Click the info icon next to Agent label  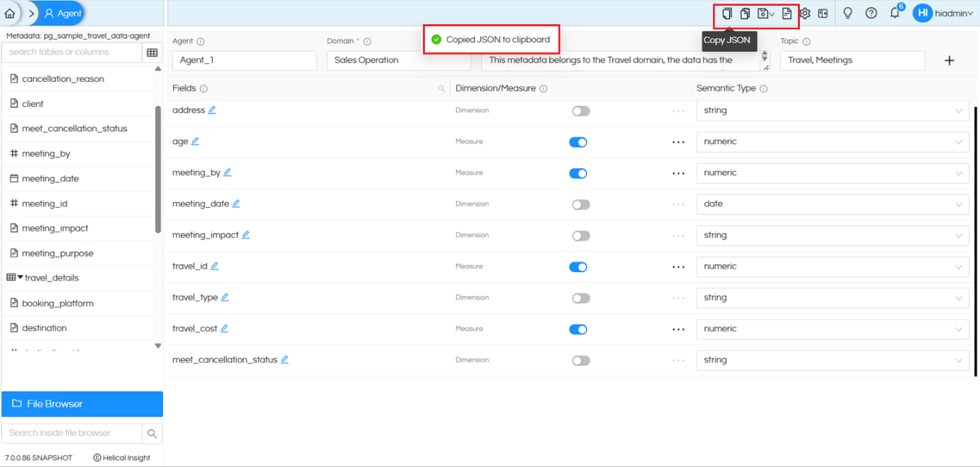(201, 41)
